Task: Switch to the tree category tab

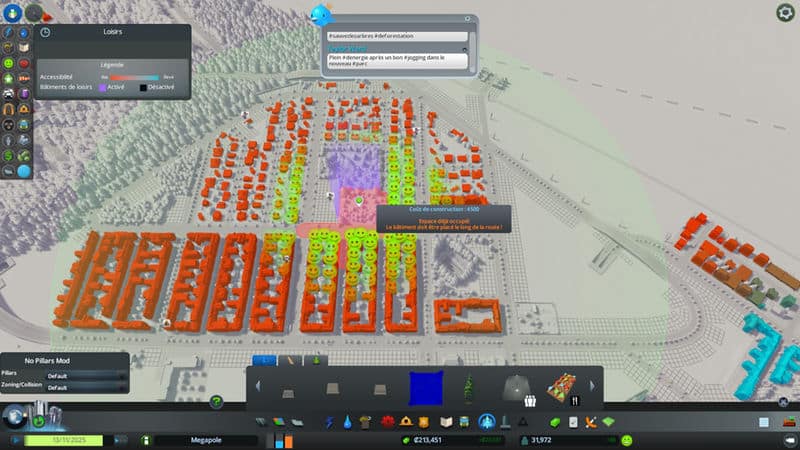Action: (316, 360)
